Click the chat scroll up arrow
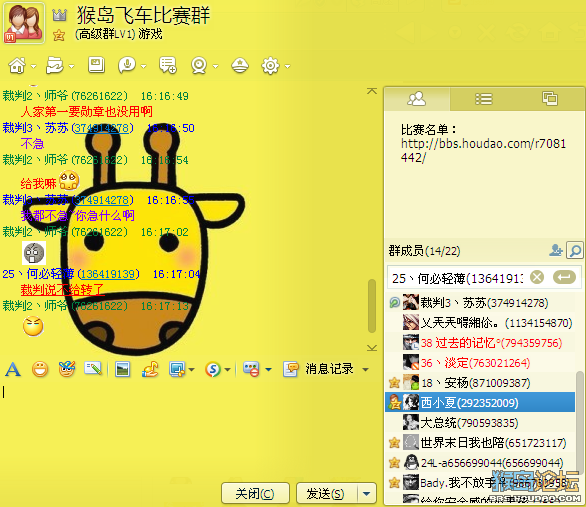The width and height of the screenshot is (586, 507). point(372,91)
